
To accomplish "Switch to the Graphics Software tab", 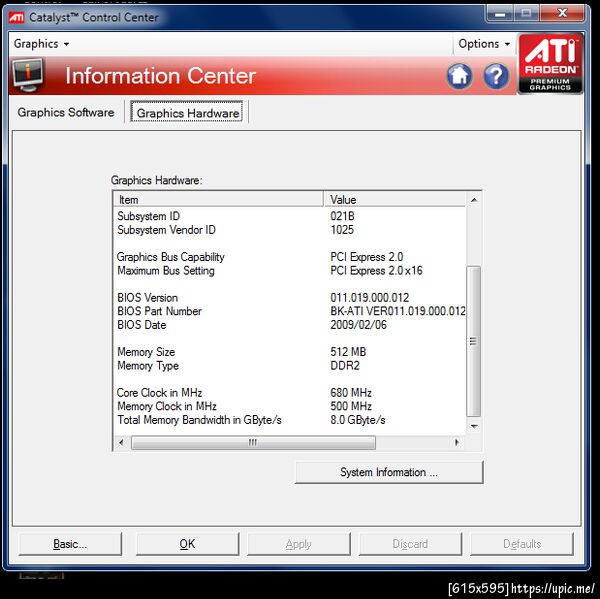I will 66,112.
